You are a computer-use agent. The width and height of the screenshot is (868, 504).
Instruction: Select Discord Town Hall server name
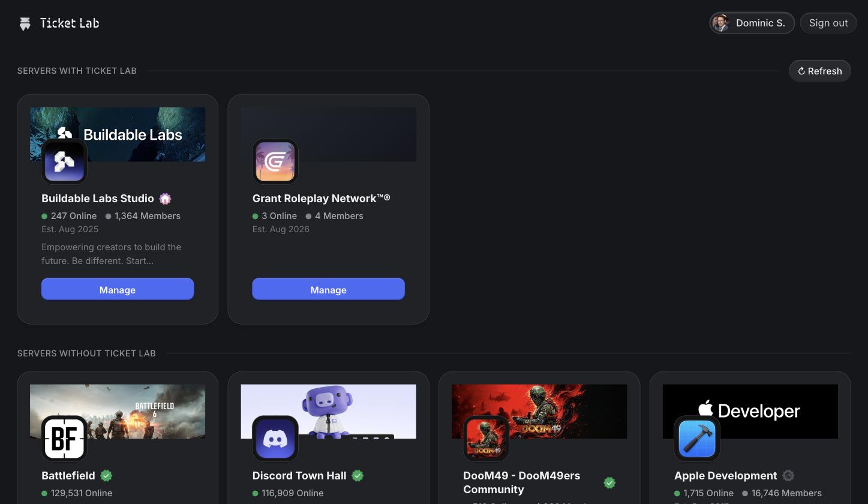299,476
